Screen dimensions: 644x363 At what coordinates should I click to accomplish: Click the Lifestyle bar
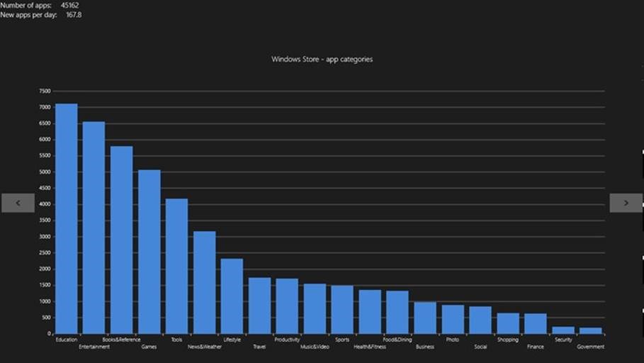point(232,296)
